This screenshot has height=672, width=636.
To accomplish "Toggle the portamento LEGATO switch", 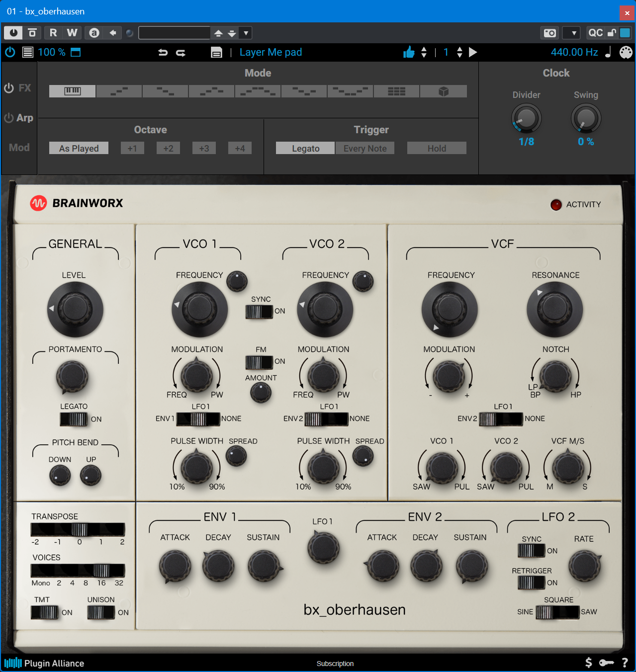I will click(74, 420).
